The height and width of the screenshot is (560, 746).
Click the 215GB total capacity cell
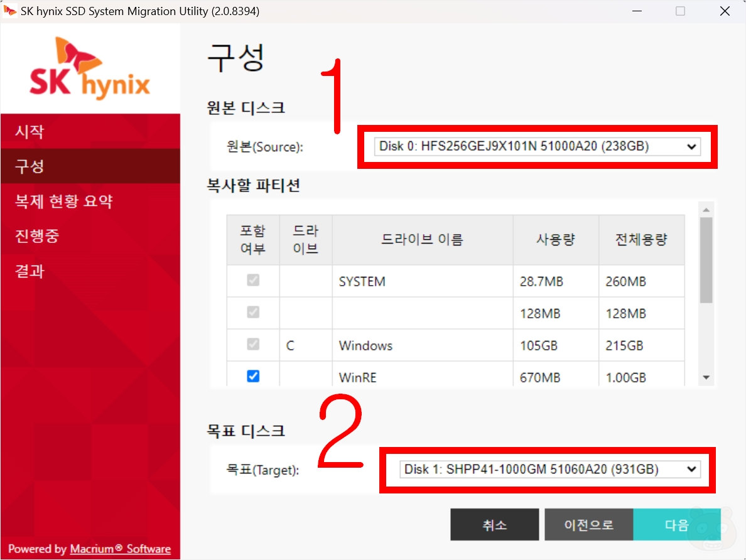tap(641, 345)
